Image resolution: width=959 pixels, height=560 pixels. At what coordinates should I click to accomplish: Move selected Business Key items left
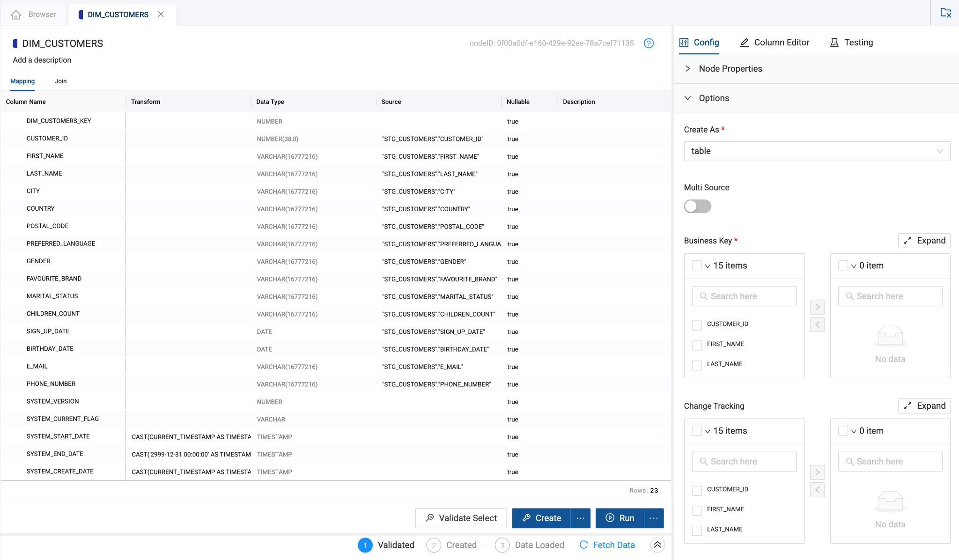pos(818,324)
